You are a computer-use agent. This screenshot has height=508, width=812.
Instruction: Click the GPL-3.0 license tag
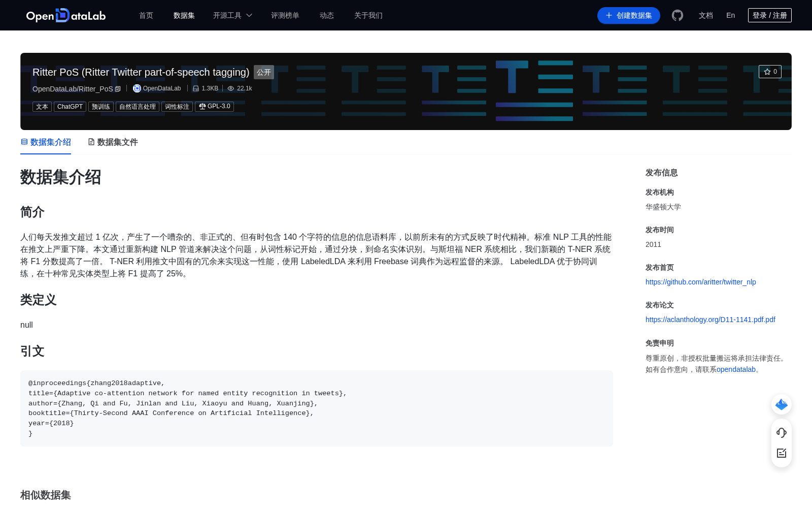[214, 107]
